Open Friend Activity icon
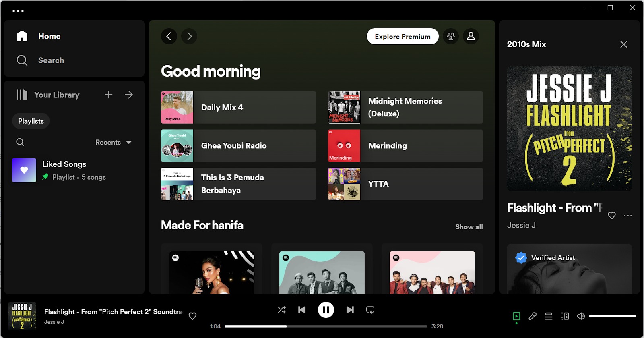This screenshot has width=644, height=338. (x=451, y=36)
